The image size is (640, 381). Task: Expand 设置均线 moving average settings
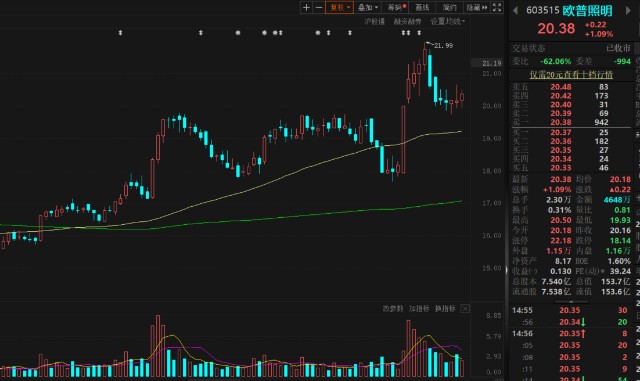pyautogui.click(x=447, y=21)
